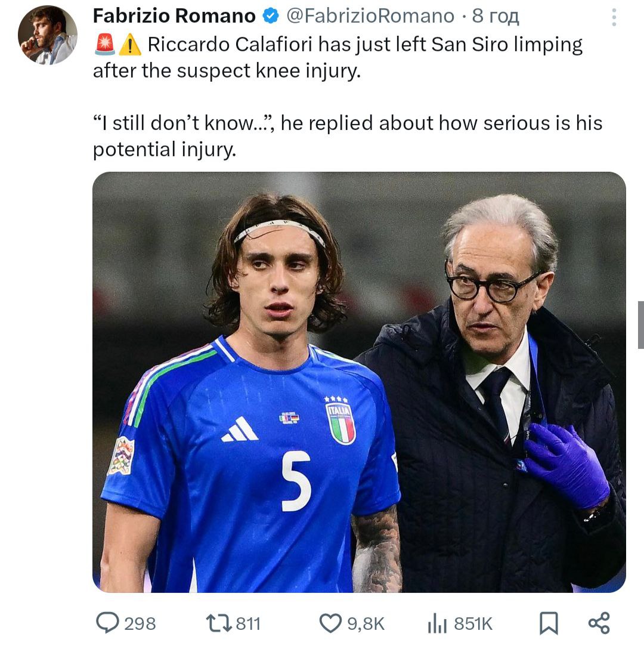Viewport: 644px width, 649px height.
Task: Click the vertical scrollbar thumb
Action: point(640,324)
